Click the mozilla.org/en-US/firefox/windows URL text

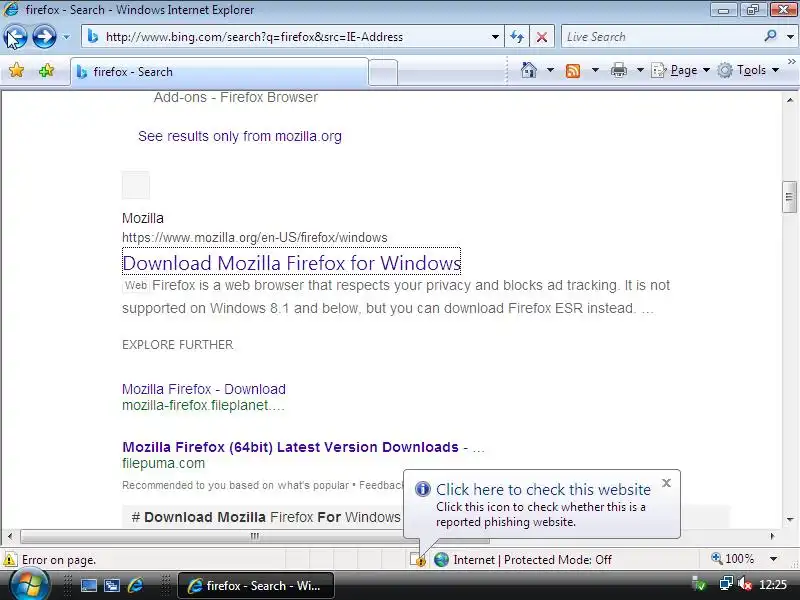255,238
